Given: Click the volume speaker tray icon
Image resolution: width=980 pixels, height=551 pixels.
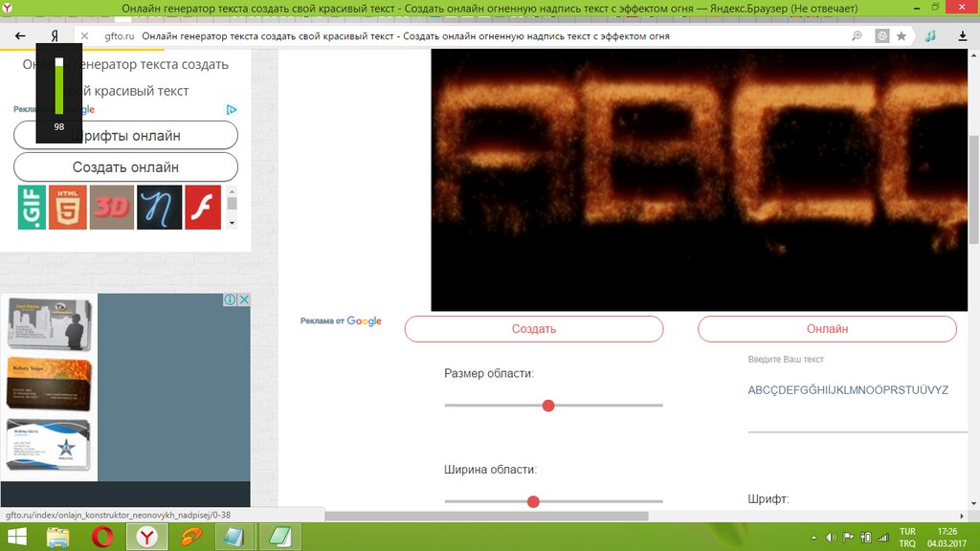Looking at the screenshot, I should click(831, 538).
